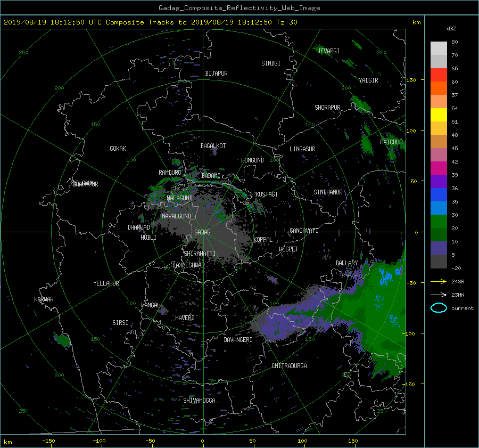Viewport: 479px width, 448px height.
Task: Click the BIJAPUR city label
Action: click(216, 74)
